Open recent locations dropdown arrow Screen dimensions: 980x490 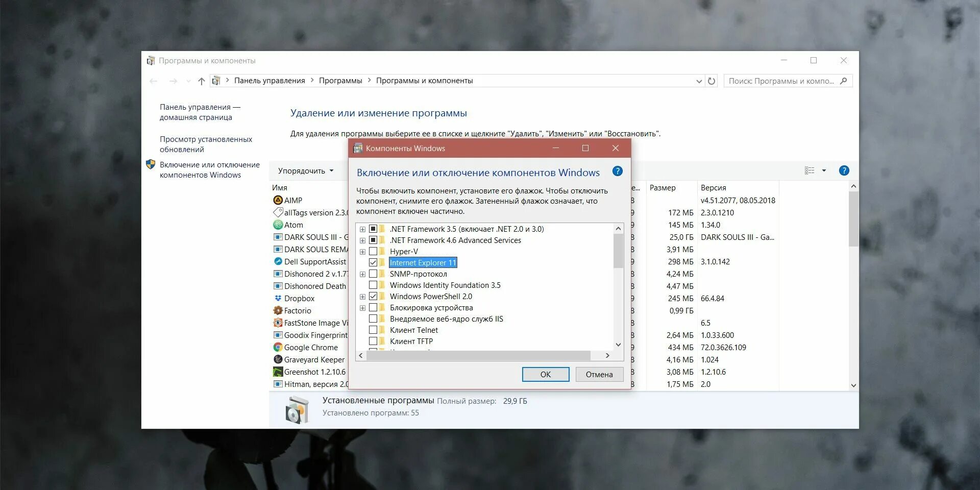(188, 81)
